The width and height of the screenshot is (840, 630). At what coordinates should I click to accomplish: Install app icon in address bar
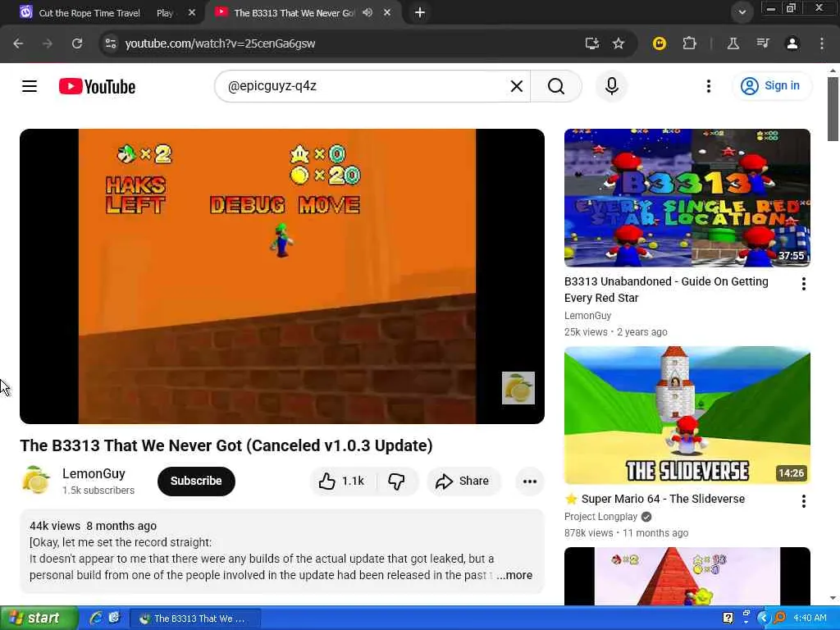592,43
